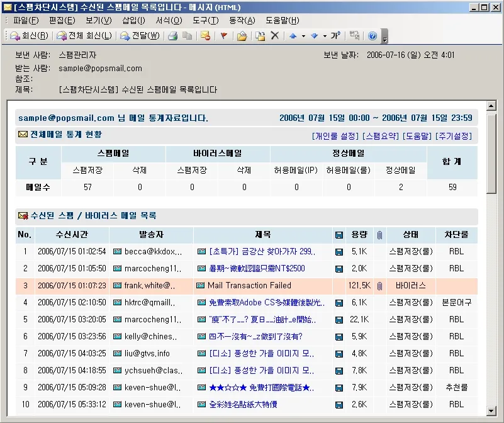
Task: Click the 발송자 column header
Action: (152, 235)
